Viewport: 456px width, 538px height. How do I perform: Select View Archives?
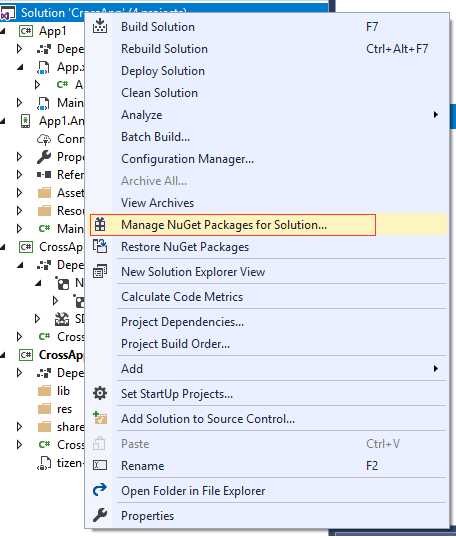[157, 203]
